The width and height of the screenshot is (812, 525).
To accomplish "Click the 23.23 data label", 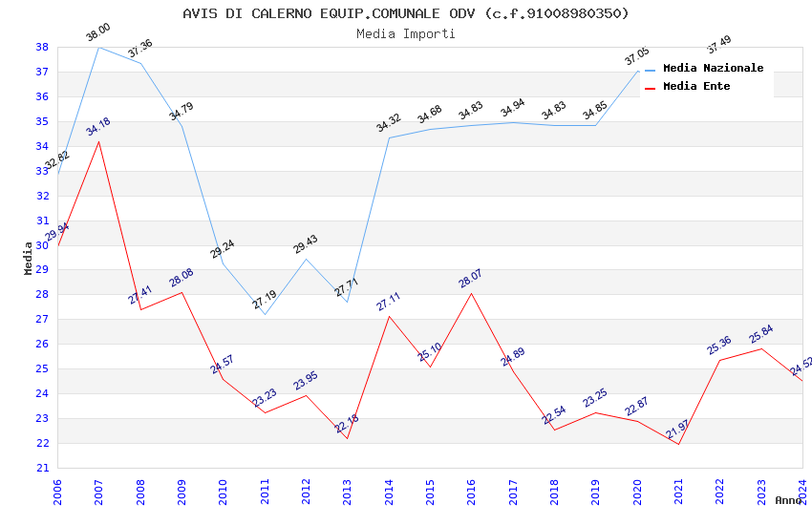I will 264,398.
